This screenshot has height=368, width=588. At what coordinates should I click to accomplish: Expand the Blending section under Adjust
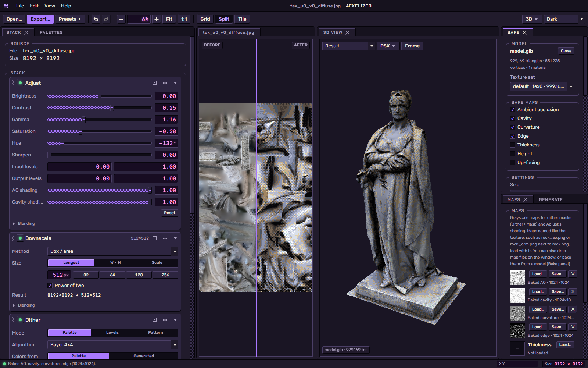click(x=24, y=223)
